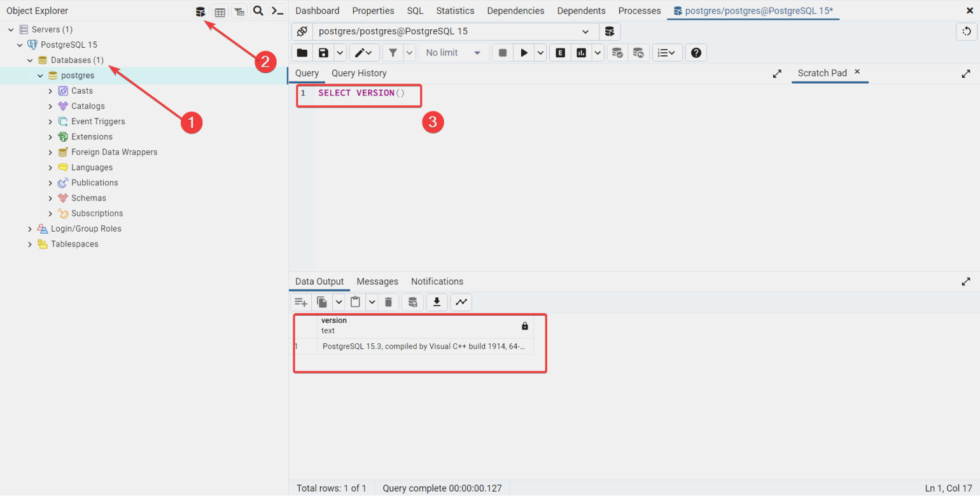This screenshot has width=980, height=496.
Task: Launch the PSQL Tool terminal icon
Action: click(277, 11)
